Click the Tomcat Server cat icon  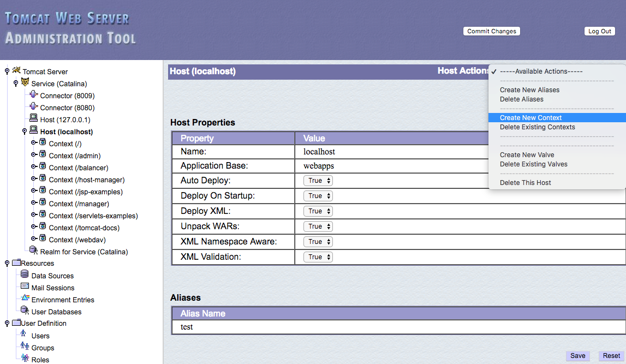click(16, 70)
